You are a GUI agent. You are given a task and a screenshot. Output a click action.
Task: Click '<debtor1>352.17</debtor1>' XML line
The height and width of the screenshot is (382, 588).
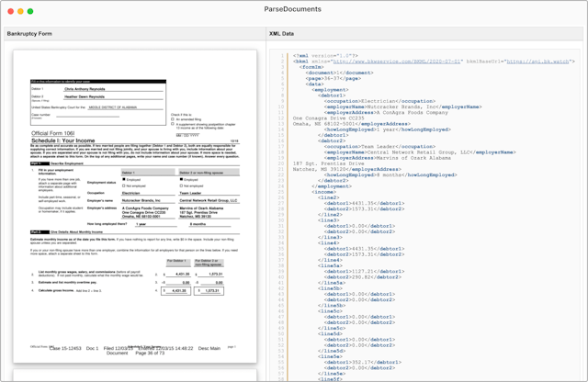click(363, 362)
